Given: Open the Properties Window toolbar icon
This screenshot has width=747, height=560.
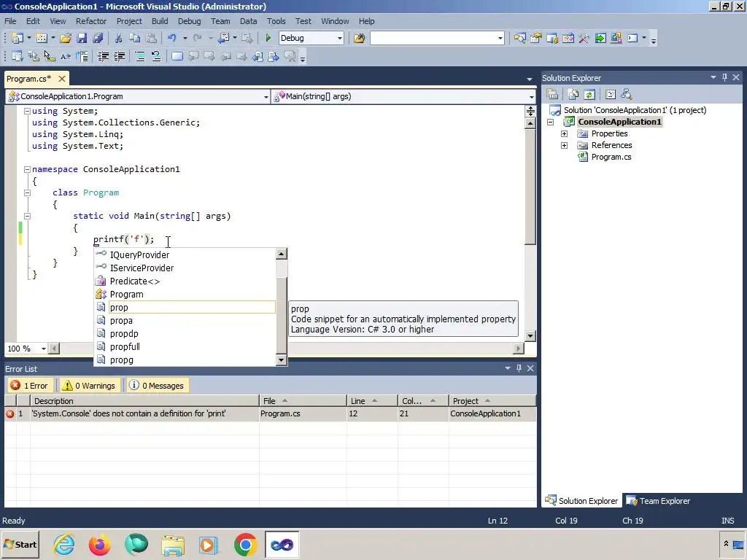Looking at the screenshot, I should tap(536, 38).
